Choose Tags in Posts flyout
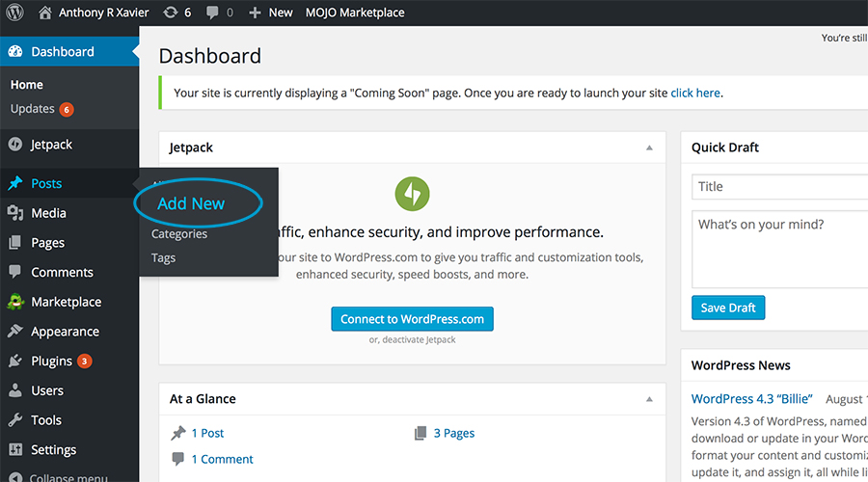 [163, 258]
